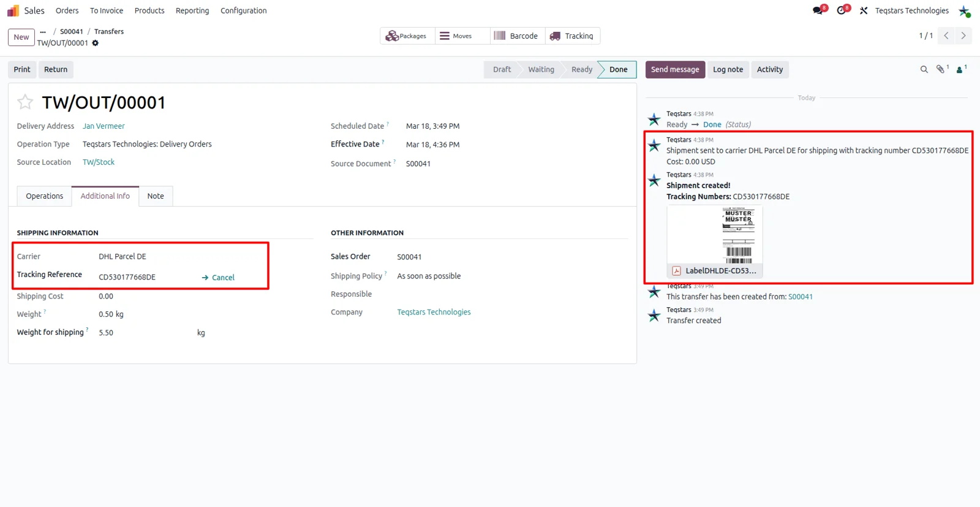Viewport: 980px width, 507px height.
Task: Go to previous record arrow
Action: (946, 36)
